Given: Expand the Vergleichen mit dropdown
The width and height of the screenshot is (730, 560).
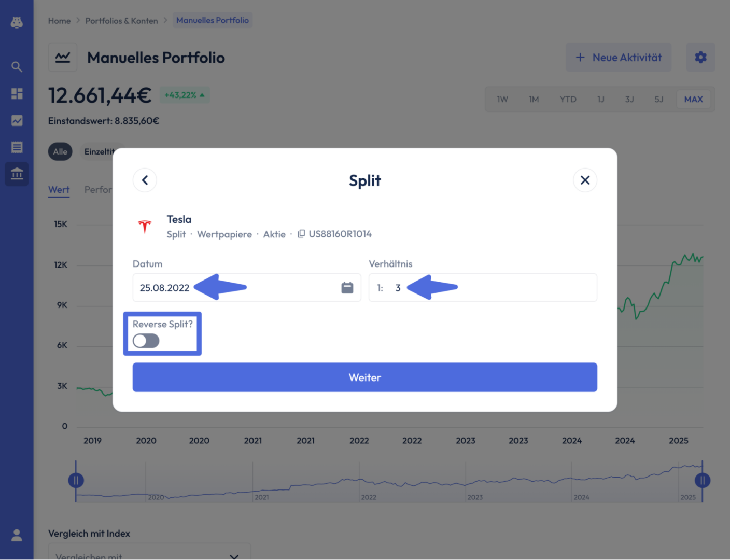Looking at the screenshot, I should click(149, 553).
